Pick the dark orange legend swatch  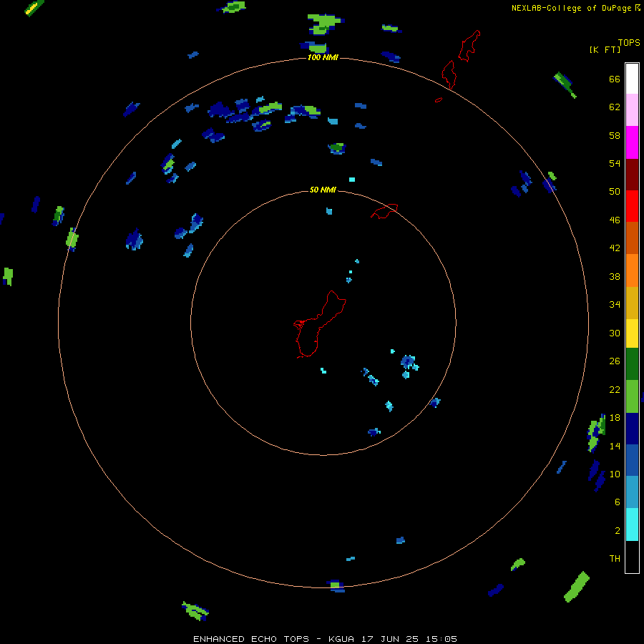coord(632,238)
